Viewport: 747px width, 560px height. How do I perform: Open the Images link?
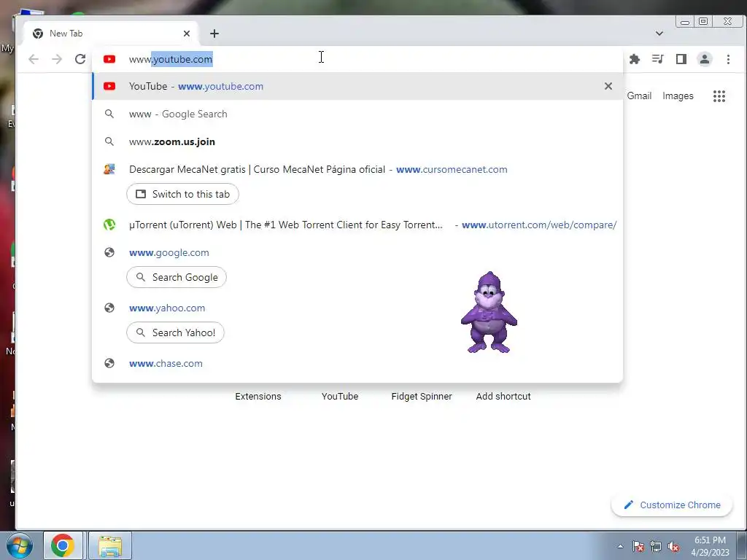[x=678, y=96]
